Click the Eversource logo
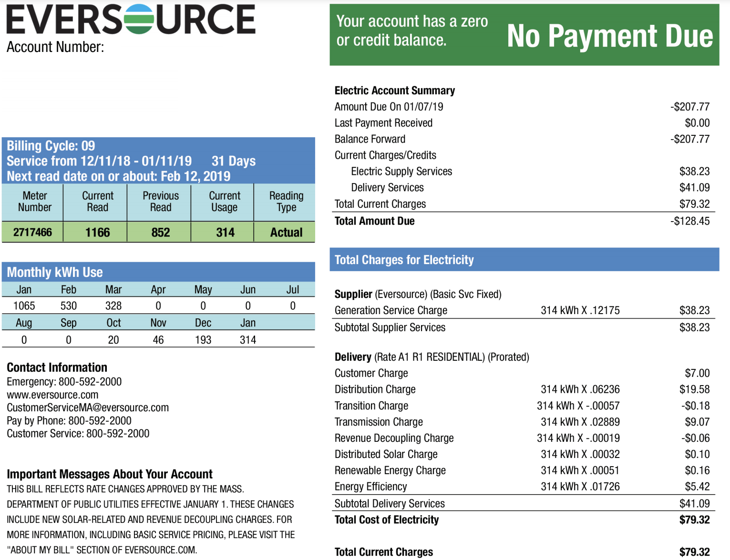730x560 pixels. [x=131, y=20]
